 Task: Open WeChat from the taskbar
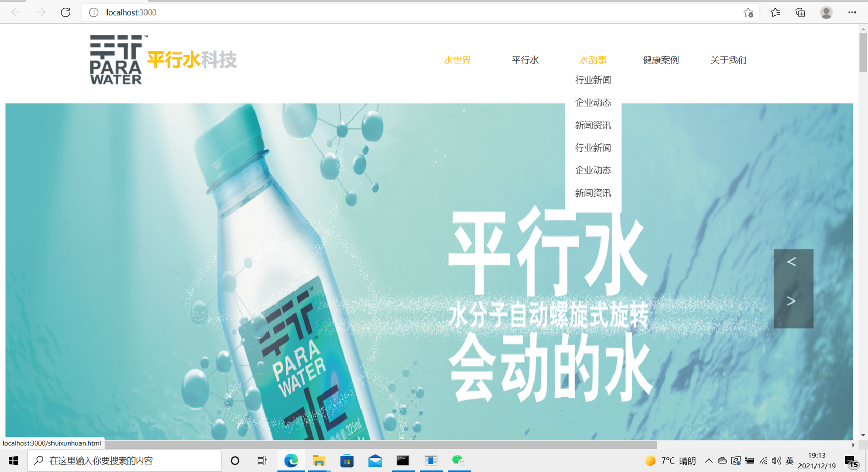458,461
